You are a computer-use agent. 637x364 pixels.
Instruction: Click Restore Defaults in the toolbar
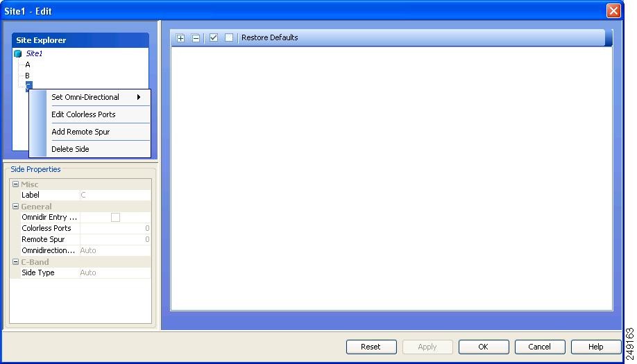pyautogui.click(x=270, y=37)
